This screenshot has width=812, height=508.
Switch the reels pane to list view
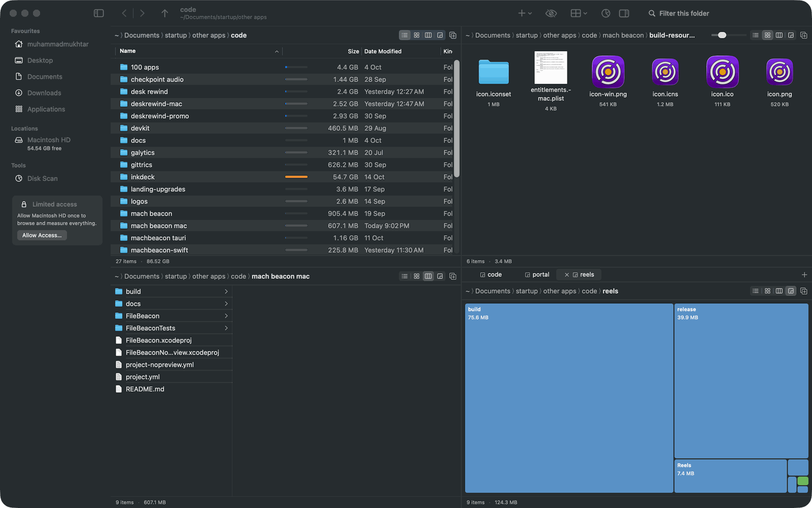click(756, 291)
